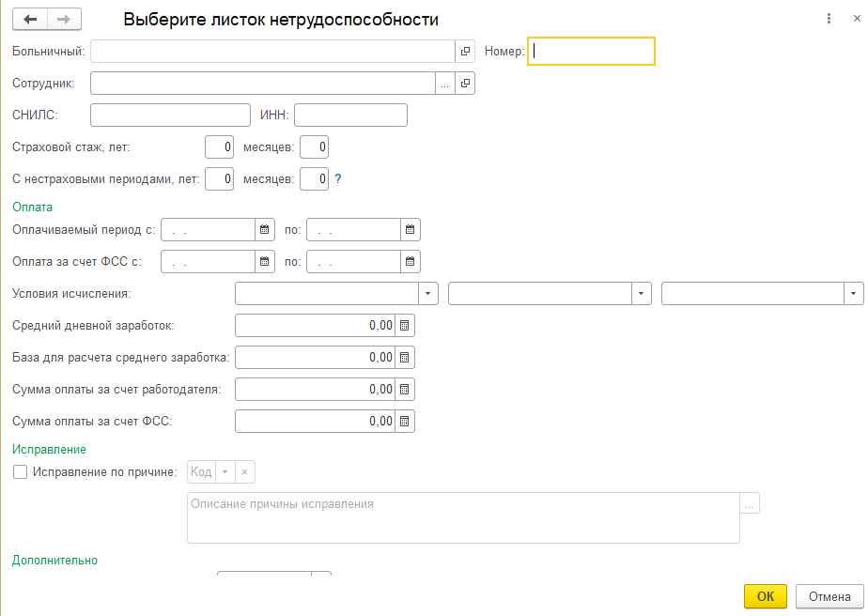
Task: Open calendar for Оплата за счет ФСС end date
Action: pyautogui.click(x=411, y=262)
